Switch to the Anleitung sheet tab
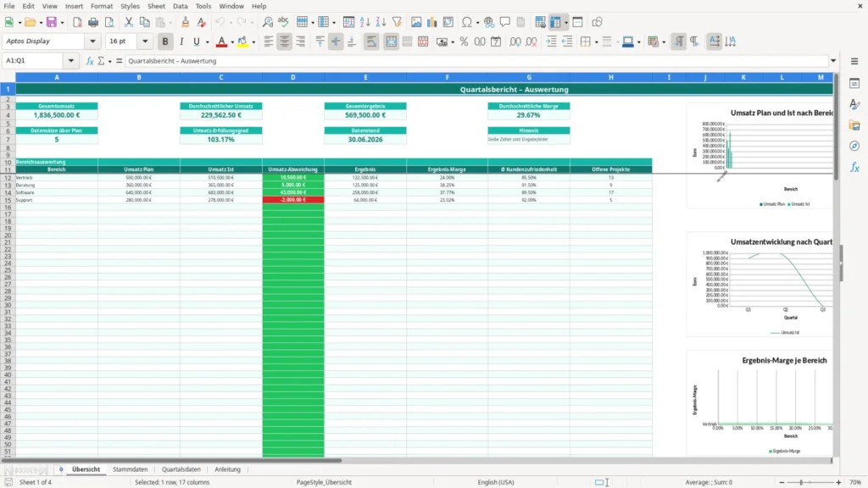The height and width of the screenshot is (488, 868). tap(227, 469)
